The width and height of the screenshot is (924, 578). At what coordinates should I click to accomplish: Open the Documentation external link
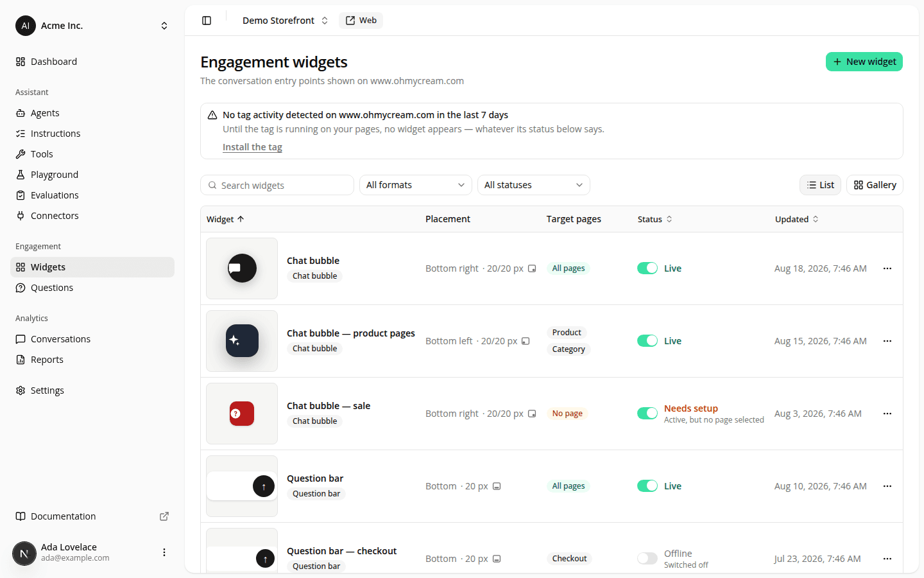pos(92,516)
